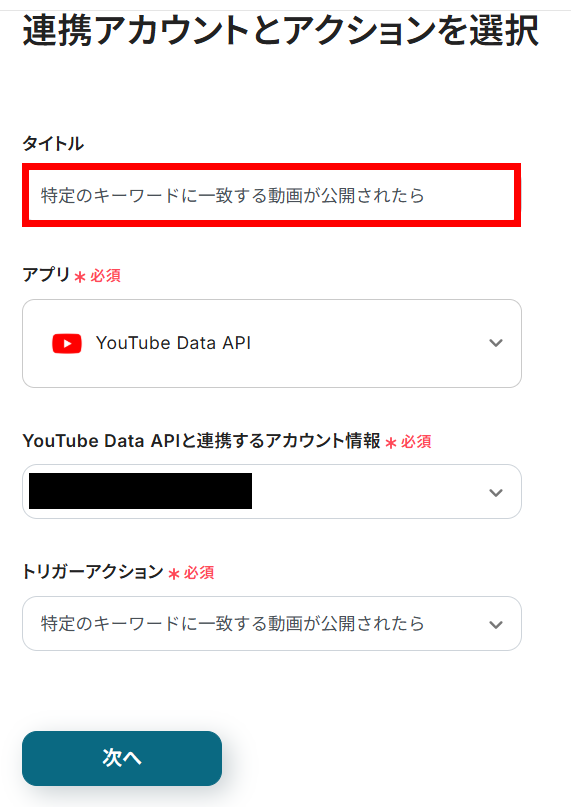Click the 必須 mark beside トリガーアクション
571x807 pixels.
click(199, 573)
